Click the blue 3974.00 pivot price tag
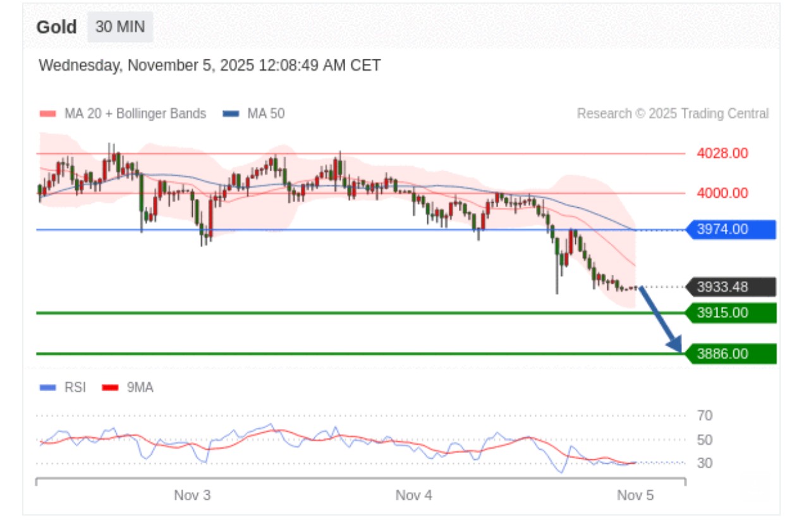 pyautogui.click(x=730, y=229)
